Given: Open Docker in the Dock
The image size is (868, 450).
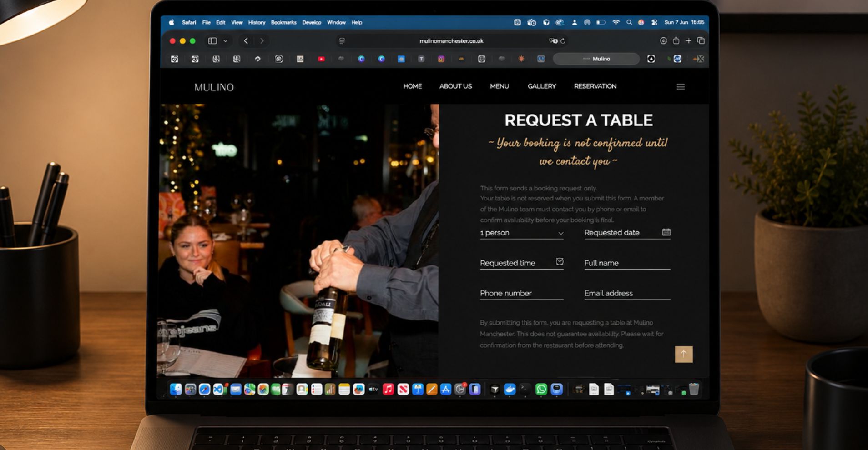Looking at the screenshot, I should (510, 389).
